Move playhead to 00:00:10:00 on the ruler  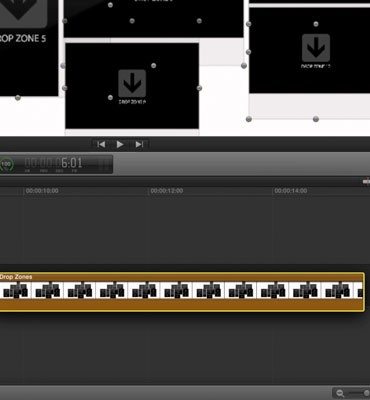(x=42, y=191)
